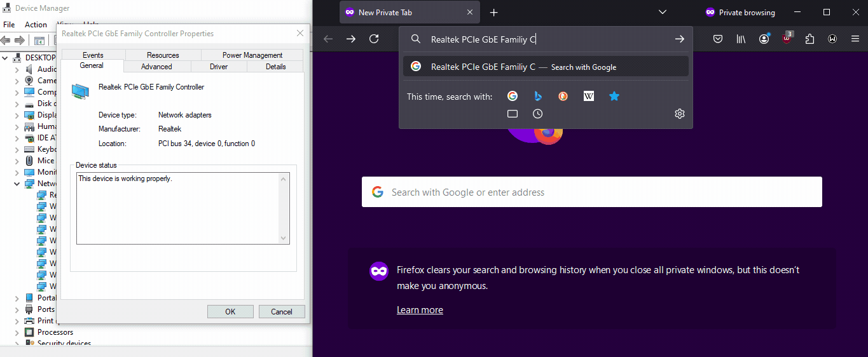Open the Save to Pocket icon

pos(718,39)
